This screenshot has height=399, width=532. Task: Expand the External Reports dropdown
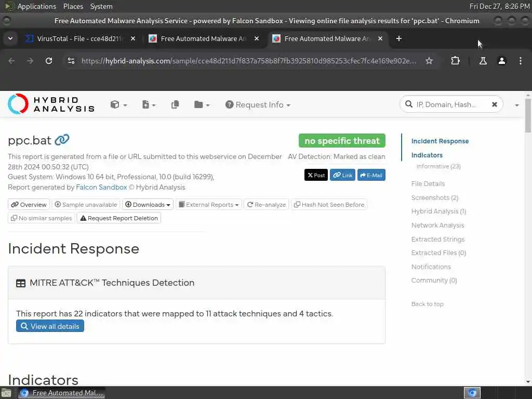209,205
